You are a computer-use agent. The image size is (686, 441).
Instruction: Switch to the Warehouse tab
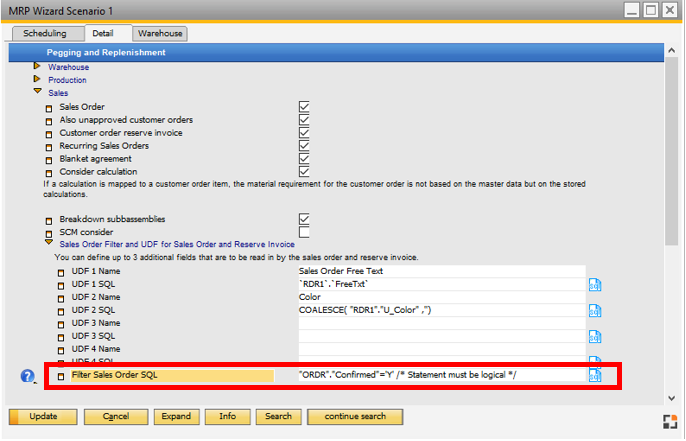(x=160, y=34)
